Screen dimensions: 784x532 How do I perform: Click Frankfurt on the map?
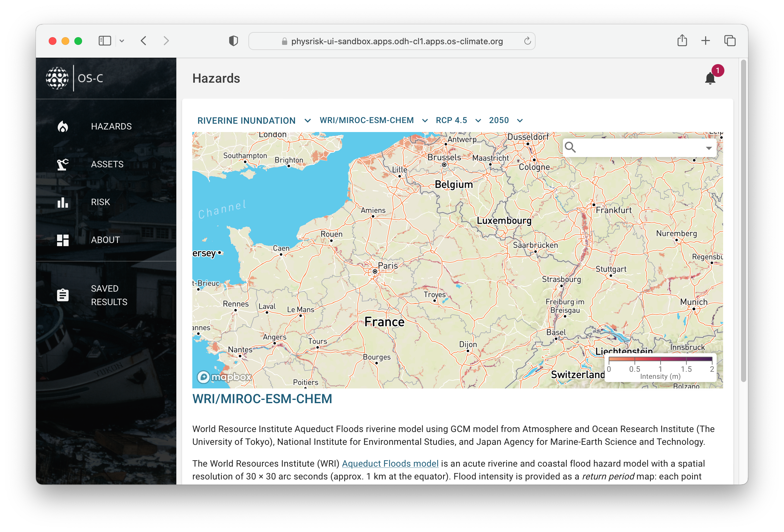tap(613, 210)
